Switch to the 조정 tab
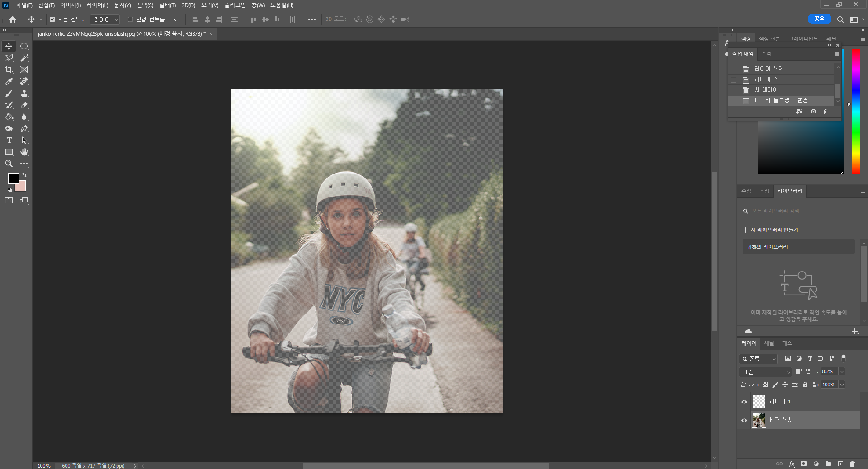Screen dimensions: 868x469 tap(764, 191)
